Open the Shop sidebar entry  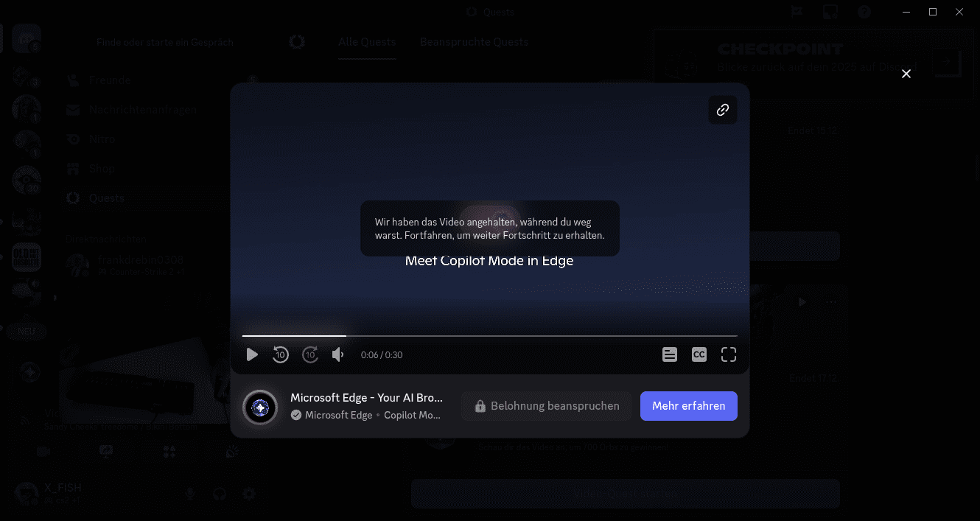(x=161, y=169)
